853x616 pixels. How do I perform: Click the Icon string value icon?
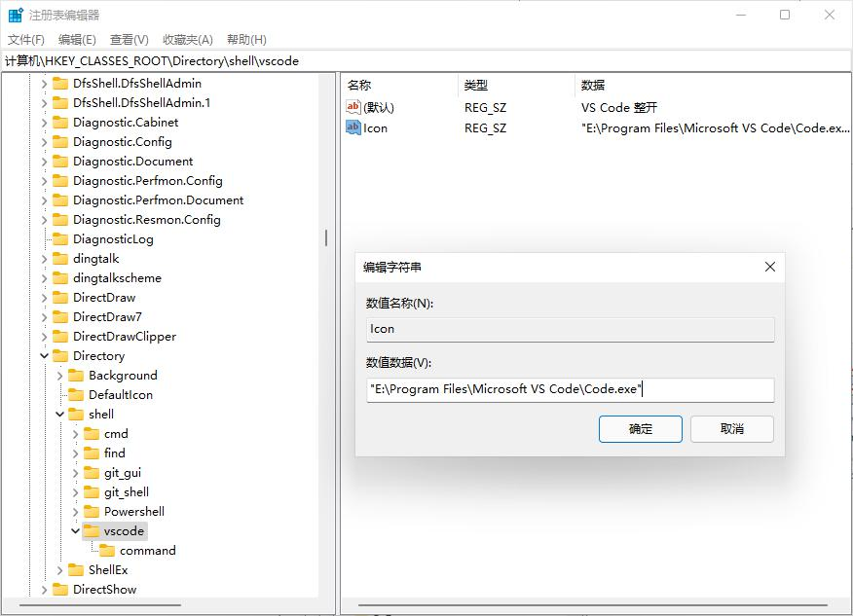coord(353,127)
